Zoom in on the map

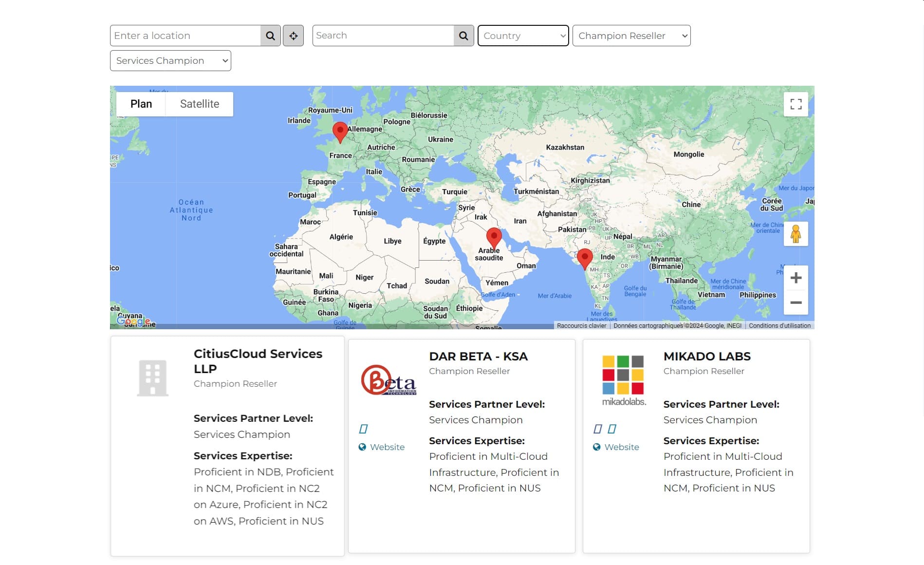[x=796, y=278]
